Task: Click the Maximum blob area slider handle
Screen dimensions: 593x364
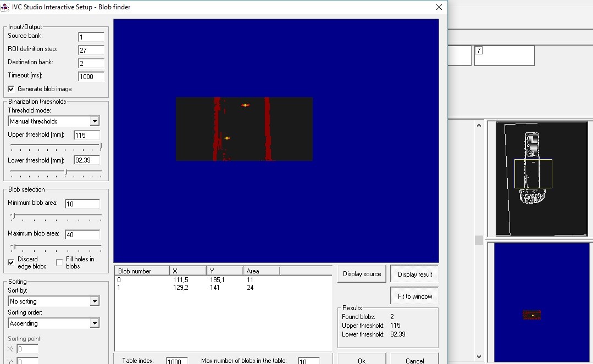Action: [14, 247]
